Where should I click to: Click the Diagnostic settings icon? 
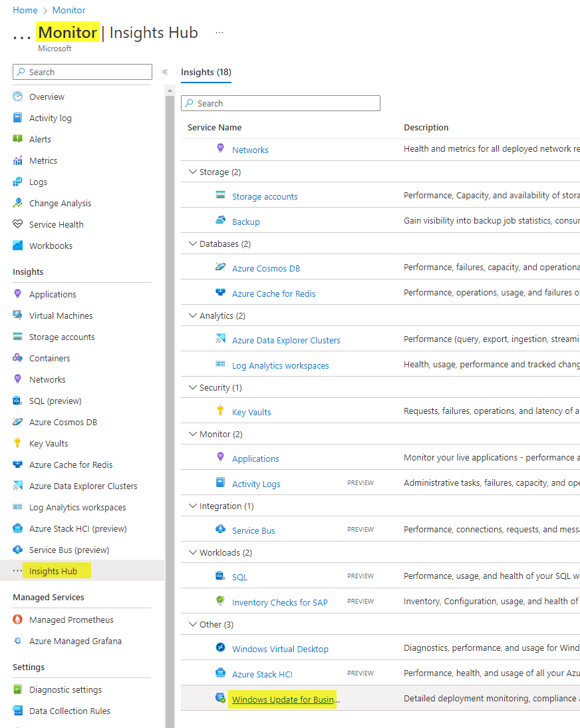tap(18, 689)
